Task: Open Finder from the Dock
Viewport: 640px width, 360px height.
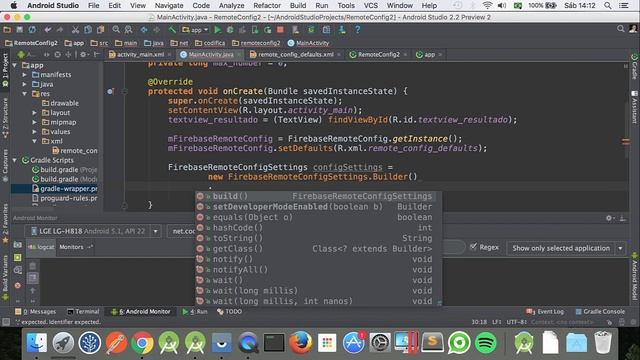Action: (37, 342)
